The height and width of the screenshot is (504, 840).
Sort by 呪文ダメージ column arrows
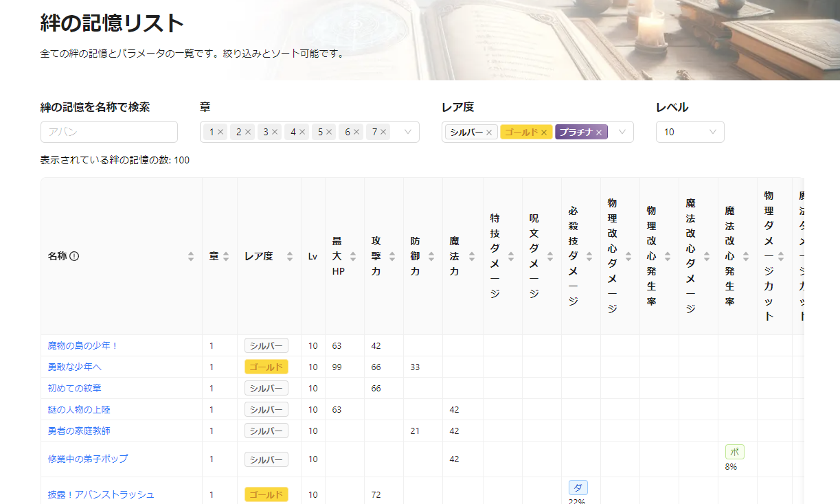(x=550, y=256)
